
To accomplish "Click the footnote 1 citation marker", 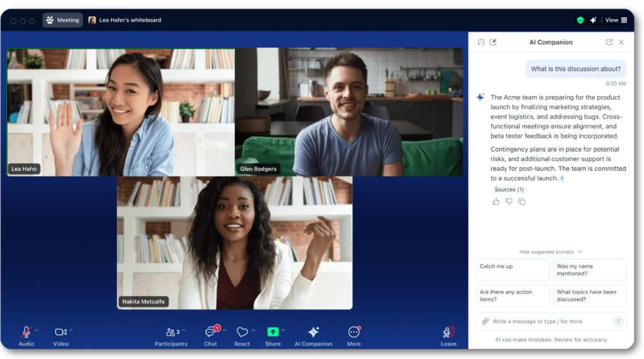I will (x=562, y=179).
